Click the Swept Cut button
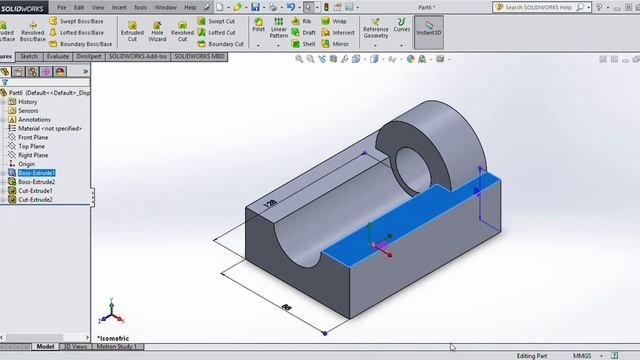640x360 pixels. pyautogui.click(x=216, y=21)
